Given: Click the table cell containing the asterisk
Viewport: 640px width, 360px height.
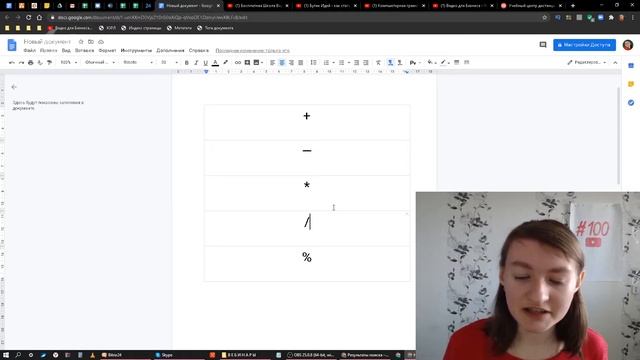Looking at the screenshot, I should click(307, 193).
